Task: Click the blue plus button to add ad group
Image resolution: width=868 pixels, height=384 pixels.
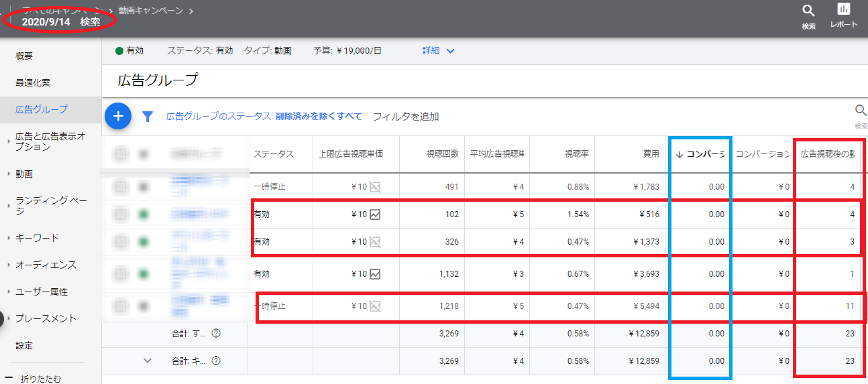Action: [118, 117]
